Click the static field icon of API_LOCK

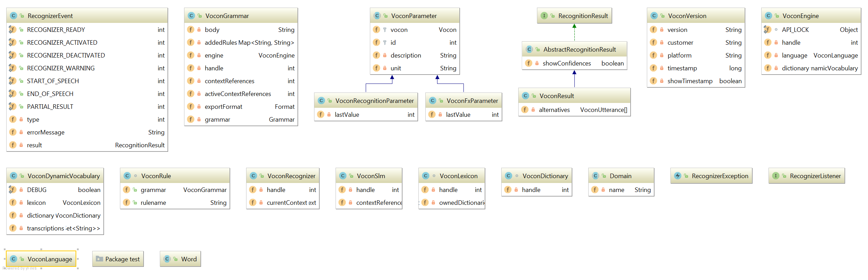[767, 29]
